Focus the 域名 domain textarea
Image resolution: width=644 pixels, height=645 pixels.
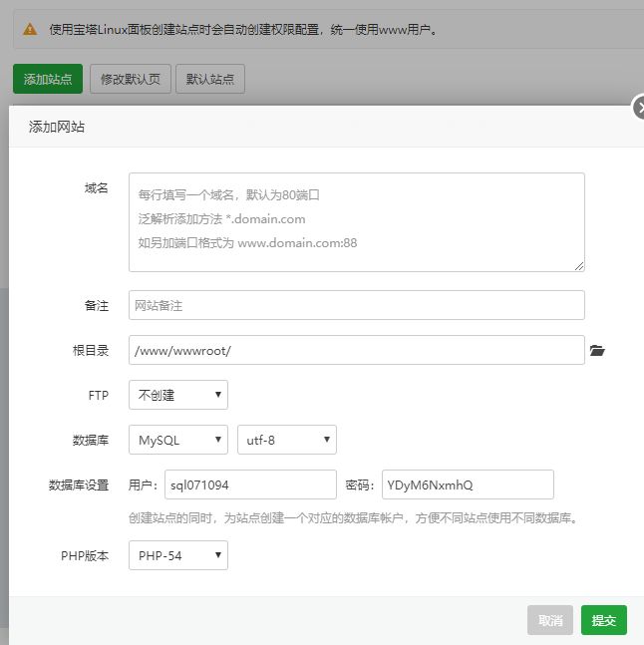click(x=357, y=222)
